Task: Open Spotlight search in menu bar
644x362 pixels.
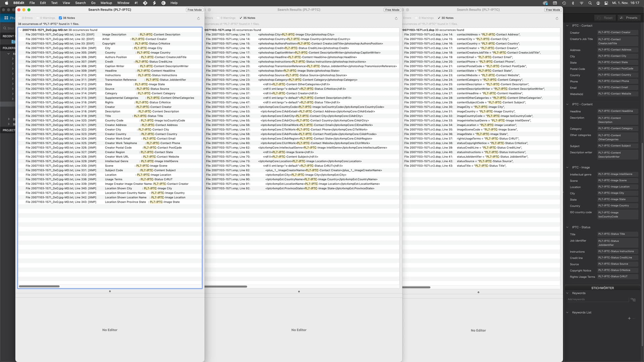Action: click(590, 3)
